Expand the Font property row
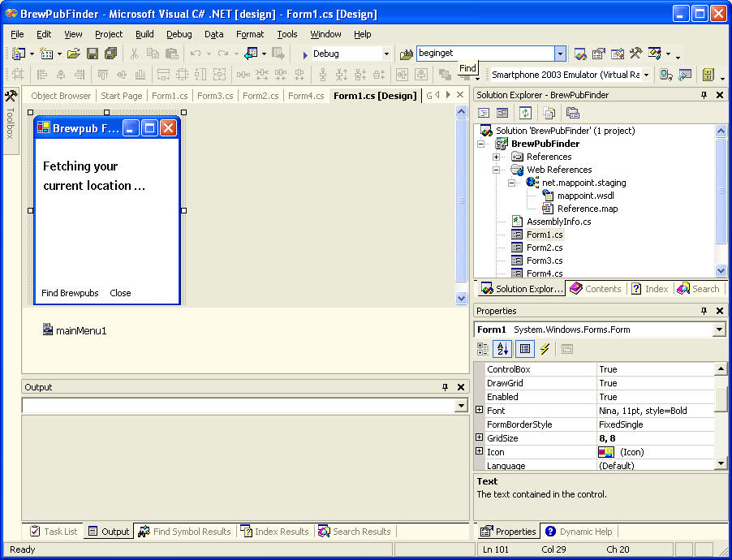This screenshot has height=560, width=732. 479,410
